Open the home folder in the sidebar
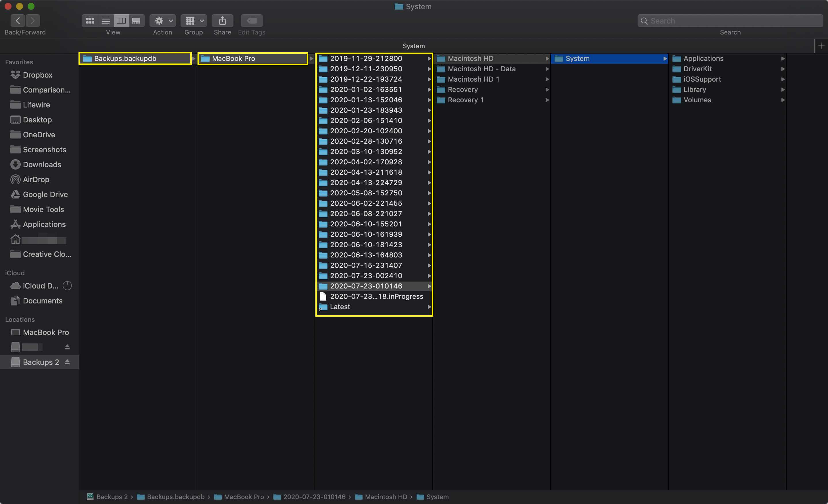 [39, 239]
